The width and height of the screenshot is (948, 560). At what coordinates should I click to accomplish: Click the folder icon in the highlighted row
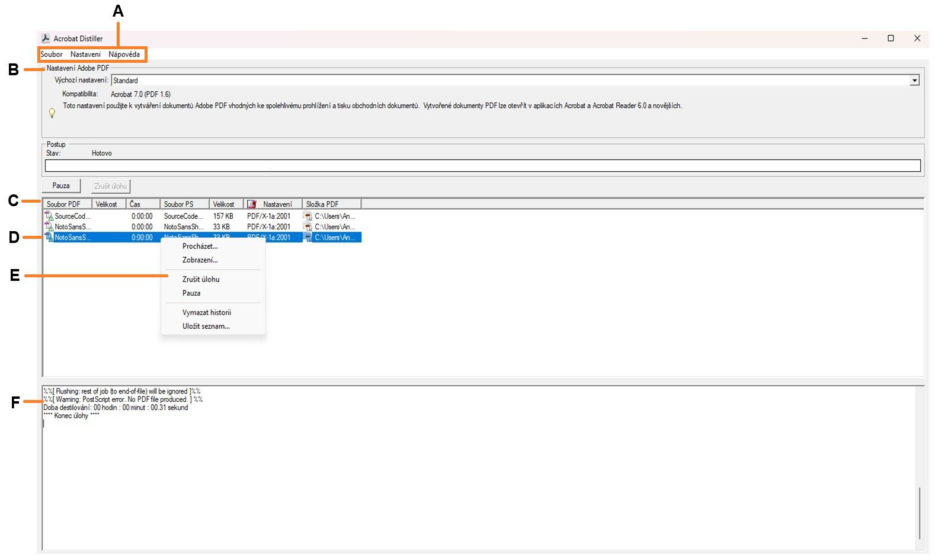[308, 238]
